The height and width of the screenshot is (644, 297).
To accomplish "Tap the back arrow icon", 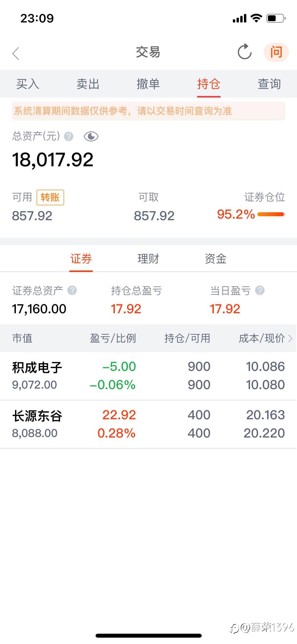I will coord(16,53).
